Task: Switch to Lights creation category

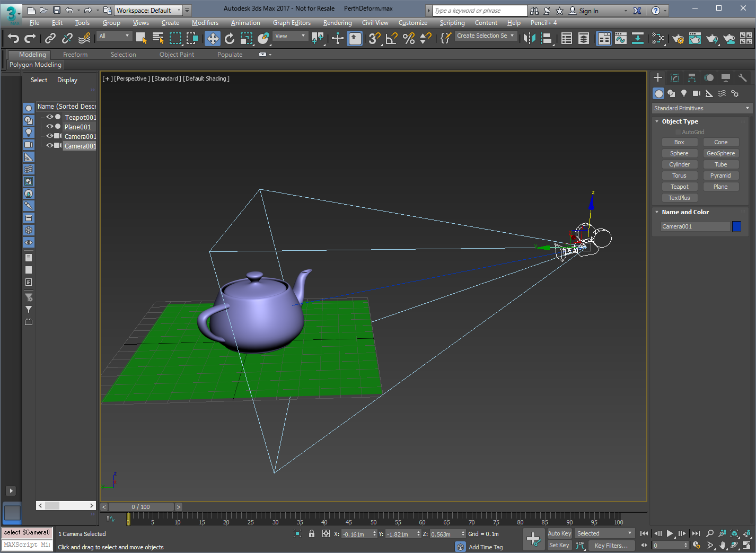Action: pyautogui.click(x=684, y=93)
